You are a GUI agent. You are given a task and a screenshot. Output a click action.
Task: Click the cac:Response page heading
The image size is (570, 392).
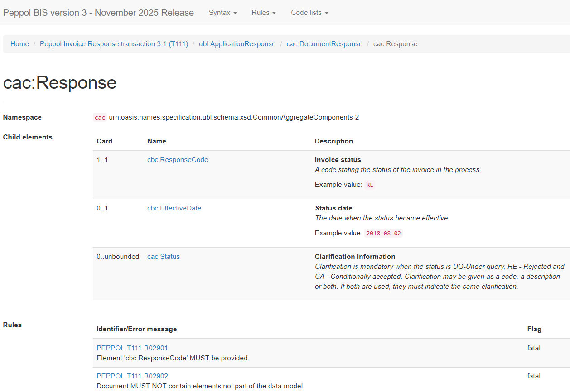[60, 83]
